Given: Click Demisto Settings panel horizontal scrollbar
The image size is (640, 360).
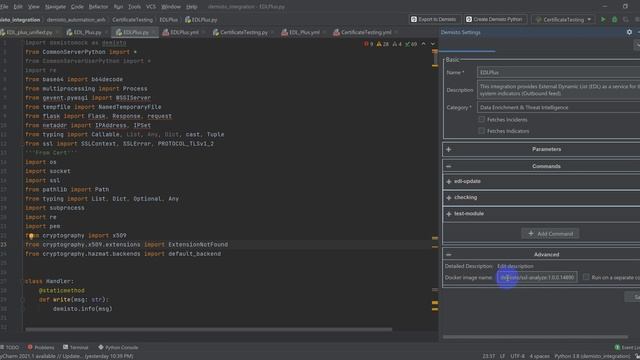Looking at the screenshot, I should (x=535, y=337).
